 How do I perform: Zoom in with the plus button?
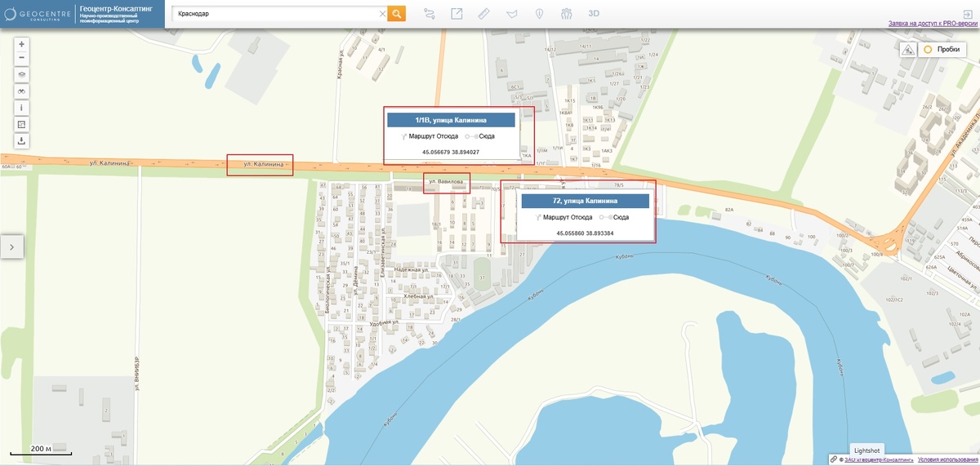22,43
